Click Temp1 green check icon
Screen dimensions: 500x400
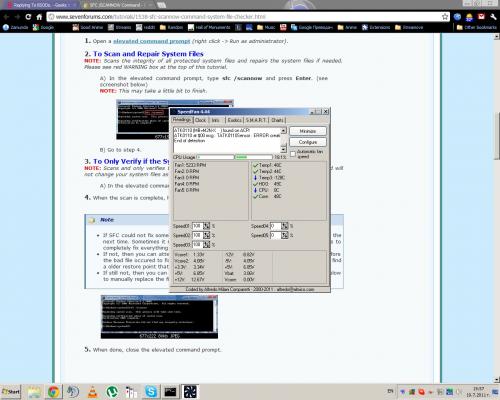pyautogui.click(x=256, y=165)
